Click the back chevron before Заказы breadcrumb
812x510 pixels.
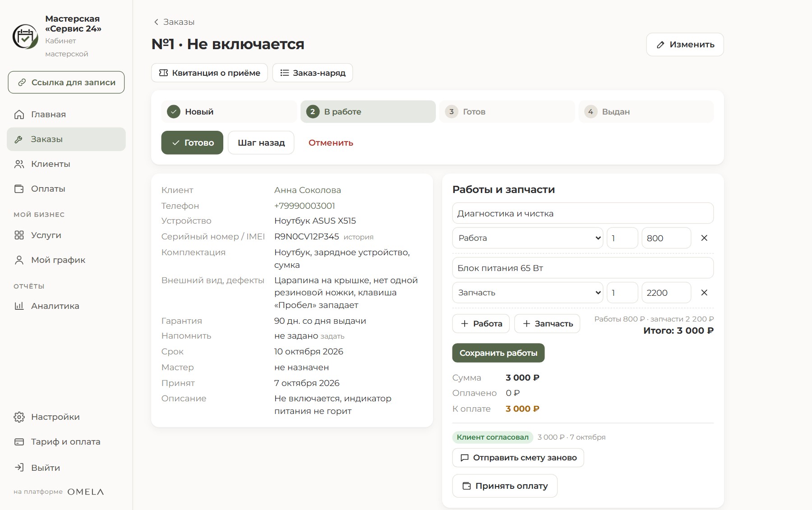coord(156,22)
